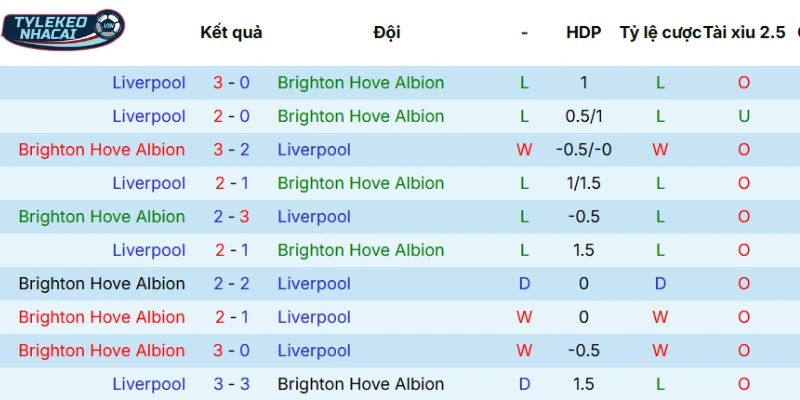Screen dimensions: 800x400
Task: Click Brighton Hove Albion in 2 - 0 row
Action: (361, 116)
